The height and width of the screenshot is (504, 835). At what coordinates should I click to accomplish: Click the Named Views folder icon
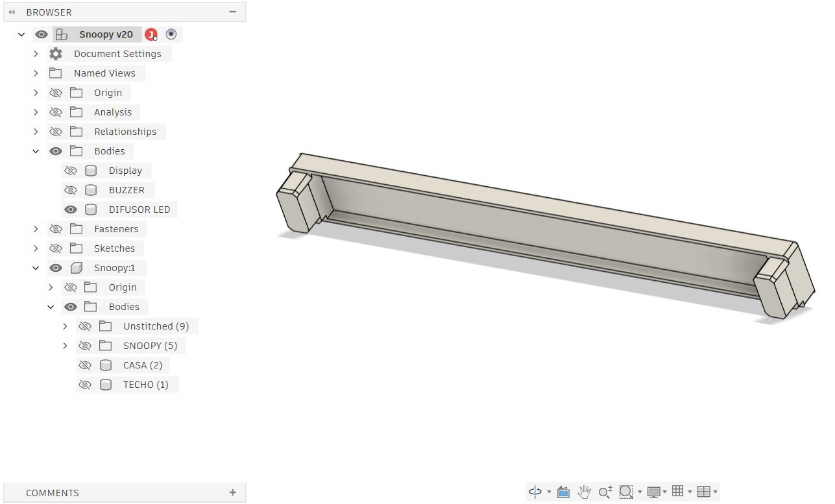click(56, 73)
